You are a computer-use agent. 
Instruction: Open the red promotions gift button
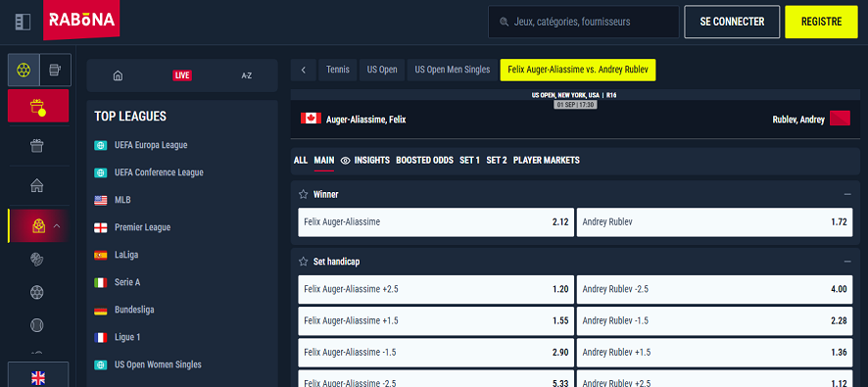pos(38,106)
